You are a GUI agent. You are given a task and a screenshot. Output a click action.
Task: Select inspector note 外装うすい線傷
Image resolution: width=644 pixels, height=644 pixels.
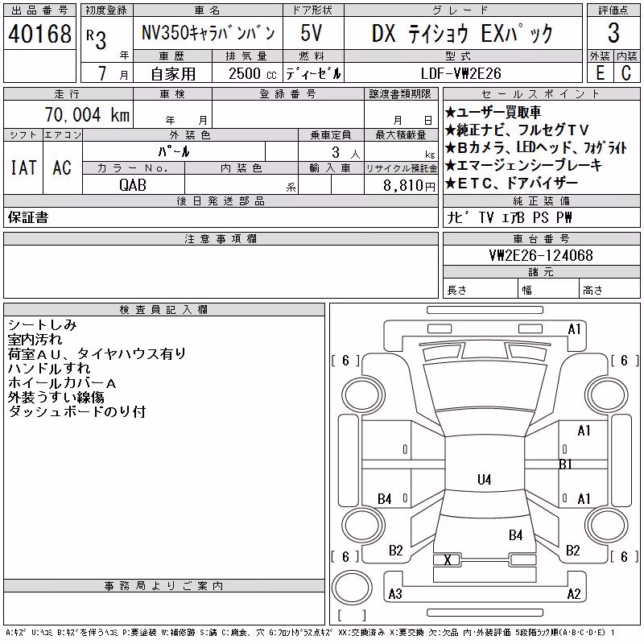pos(56,397)
